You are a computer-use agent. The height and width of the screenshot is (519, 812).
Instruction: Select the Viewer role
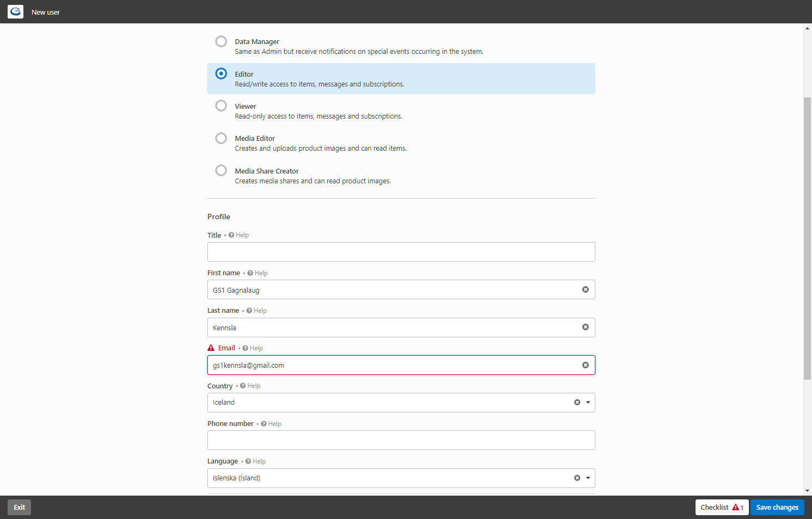pyautogui.click(x=221, y=106)
